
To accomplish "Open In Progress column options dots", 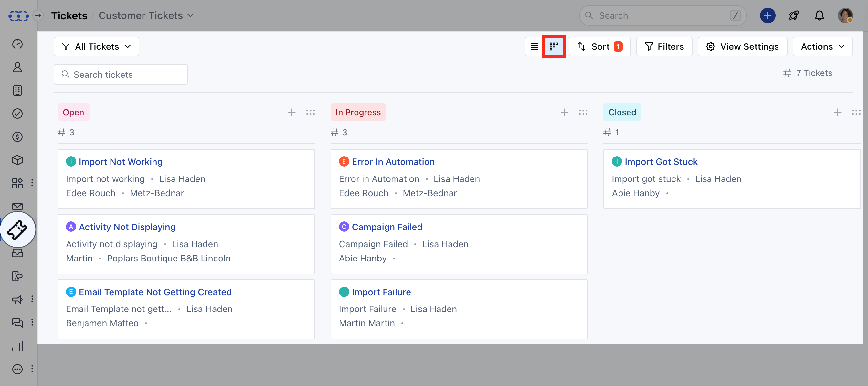I will pos(583,112).
